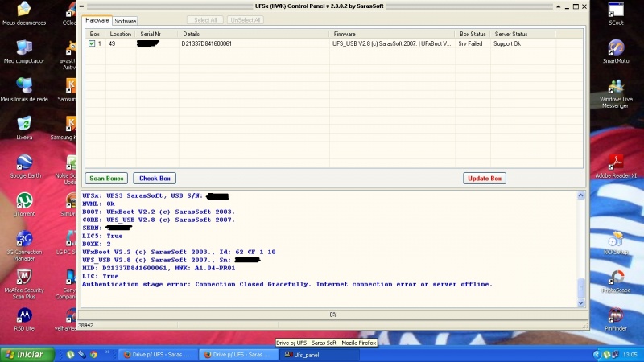
Task: Open McAfee Security Scan Plus icon
Action: (24, 284)
